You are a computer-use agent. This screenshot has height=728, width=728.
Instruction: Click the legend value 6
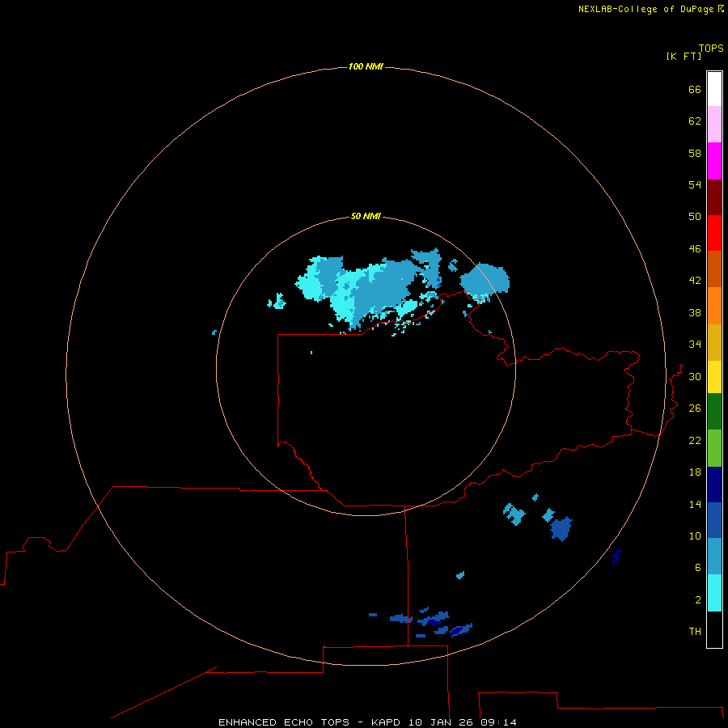[x=698, y=567]
